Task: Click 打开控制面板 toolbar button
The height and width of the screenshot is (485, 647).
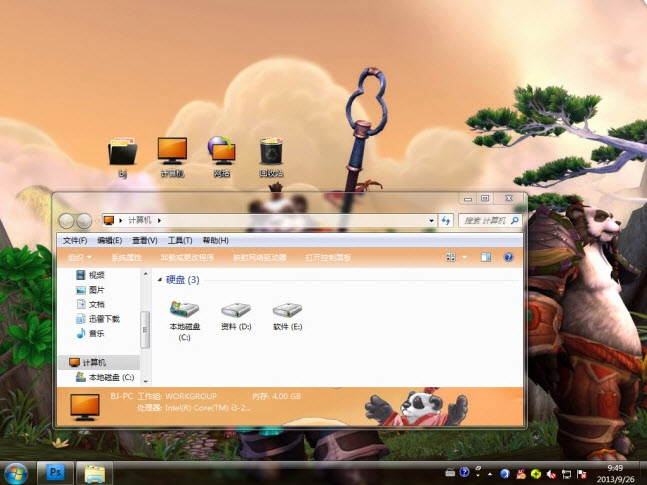Action: point(328,258)
